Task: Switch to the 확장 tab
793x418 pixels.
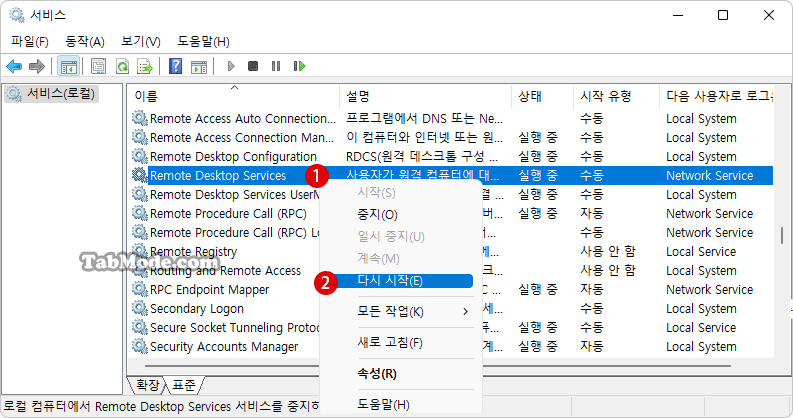Action: (148, 385)
